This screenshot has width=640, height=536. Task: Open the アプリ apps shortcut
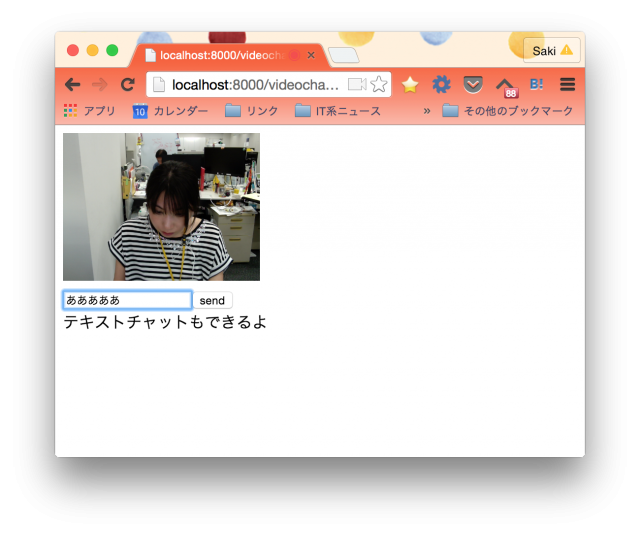[x=89, y=111]
